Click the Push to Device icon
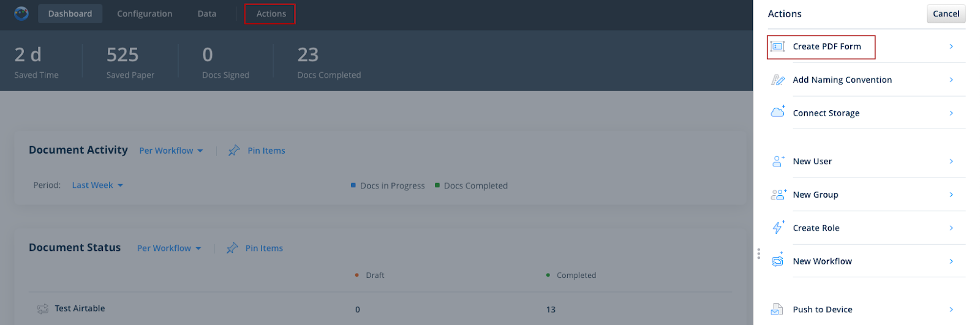The image size is (980, 325). [x=777, y=310]
